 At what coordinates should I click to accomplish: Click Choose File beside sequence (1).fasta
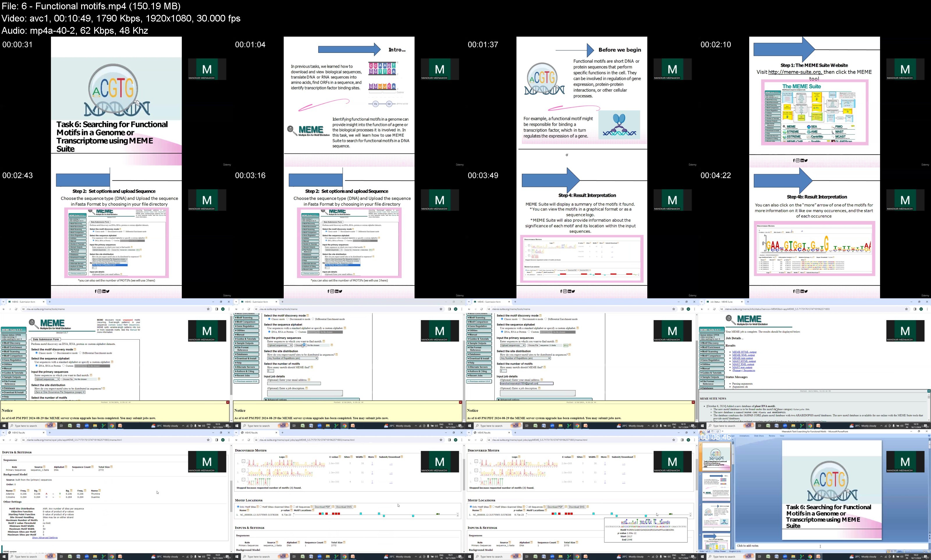tap(533, 345)
